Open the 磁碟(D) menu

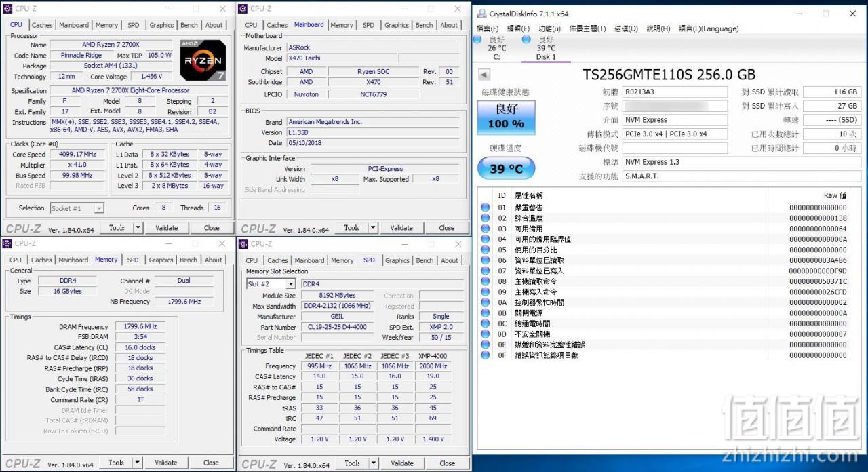click(626, 28)
